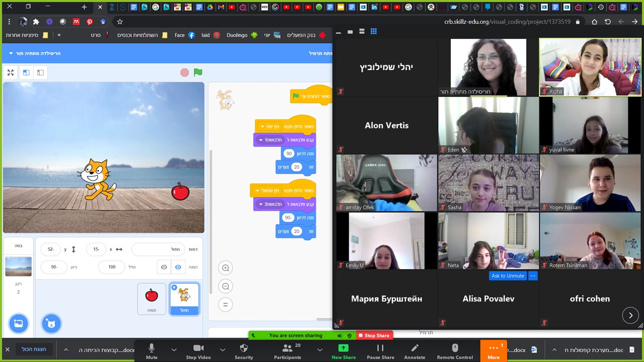Mute microphone in Zoom toolbar
Screen dimensions: 644x362
[151, 351]
